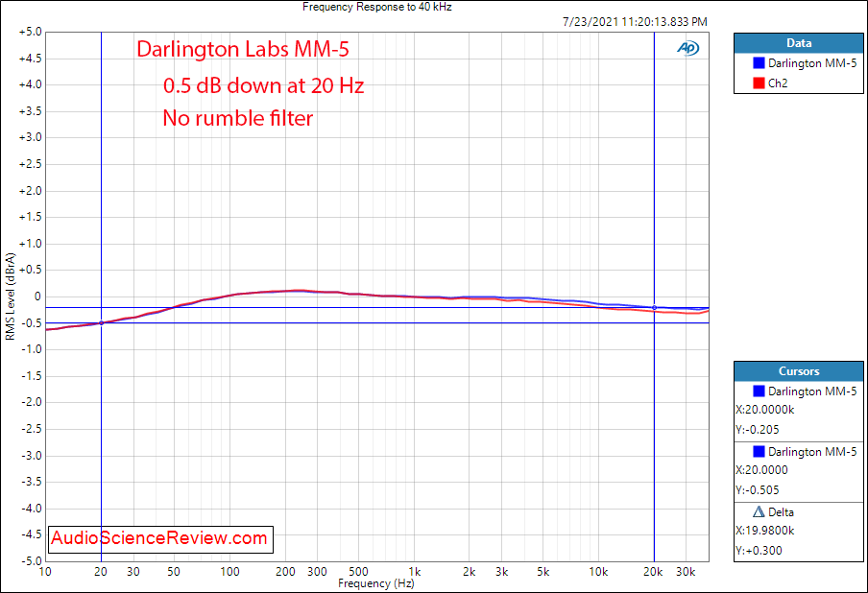The height and width of the screenshot is (593, 868).
Task: Click cursor marker at 20 Hz intersection
Action: click(x=102, y=323)
